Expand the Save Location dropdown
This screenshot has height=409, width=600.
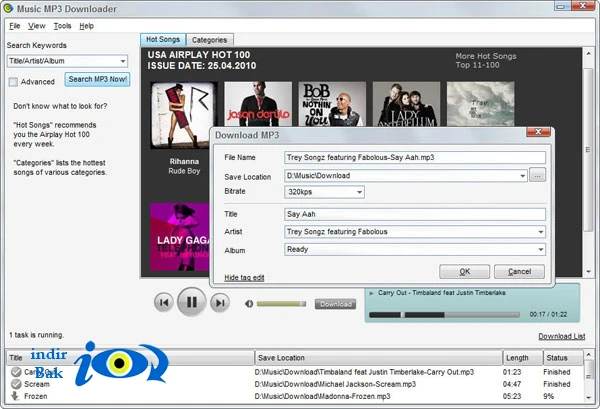[522, 176]
